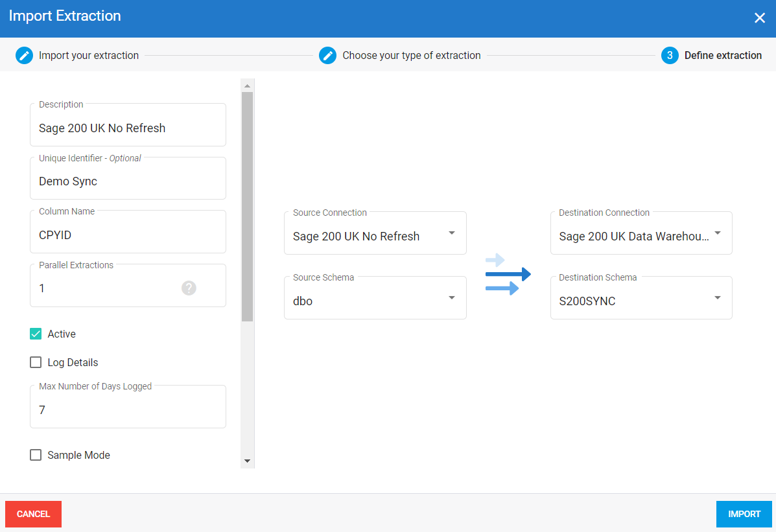Turn on Sample Mode checkbox

tap(36, 456)
